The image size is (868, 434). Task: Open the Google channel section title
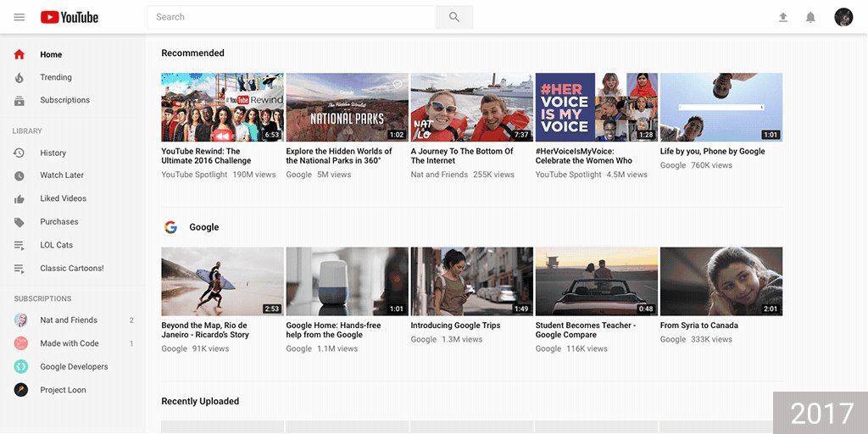pyautogui.click(x=203, y=227)
